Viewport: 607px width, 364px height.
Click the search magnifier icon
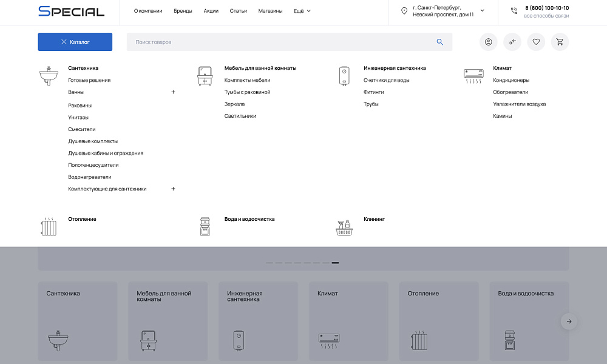click(x=440, y=42)
